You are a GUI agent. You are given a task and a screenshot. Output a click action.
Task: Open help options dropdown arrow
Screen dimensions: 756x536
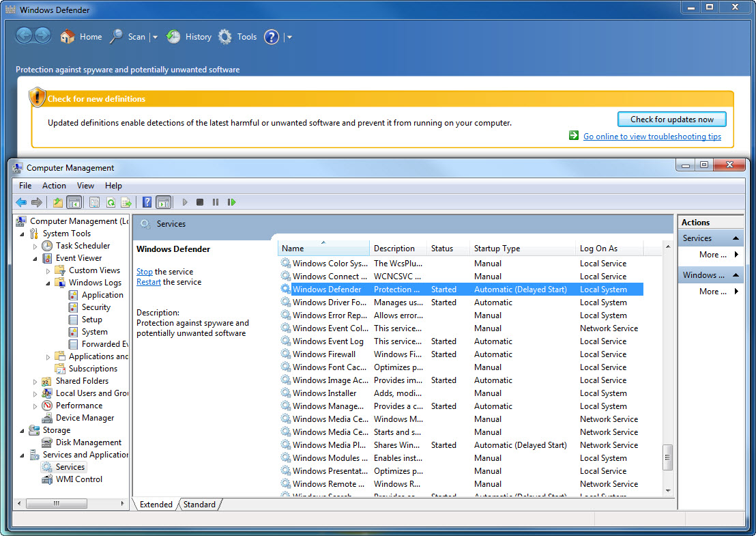click(x=289, y=37)
